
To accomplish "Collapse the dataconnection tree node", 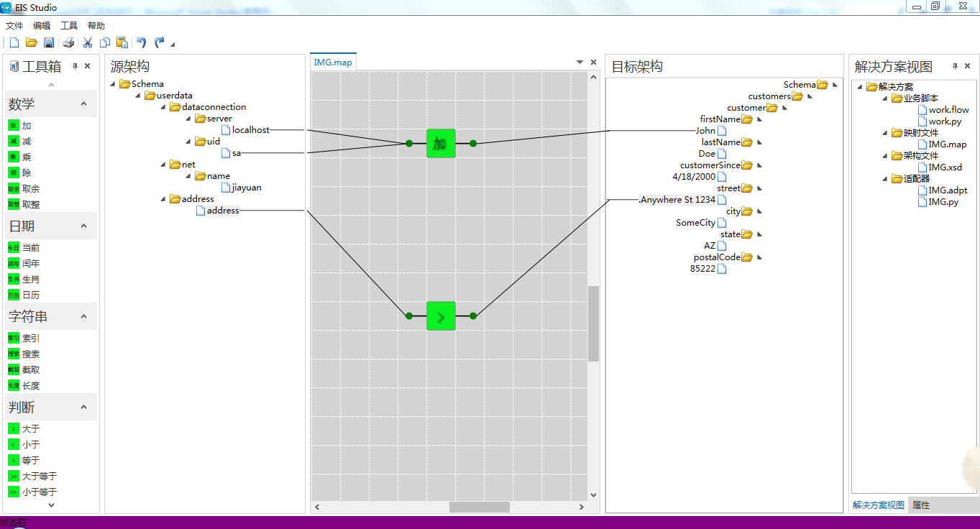I will click(164, 107).
